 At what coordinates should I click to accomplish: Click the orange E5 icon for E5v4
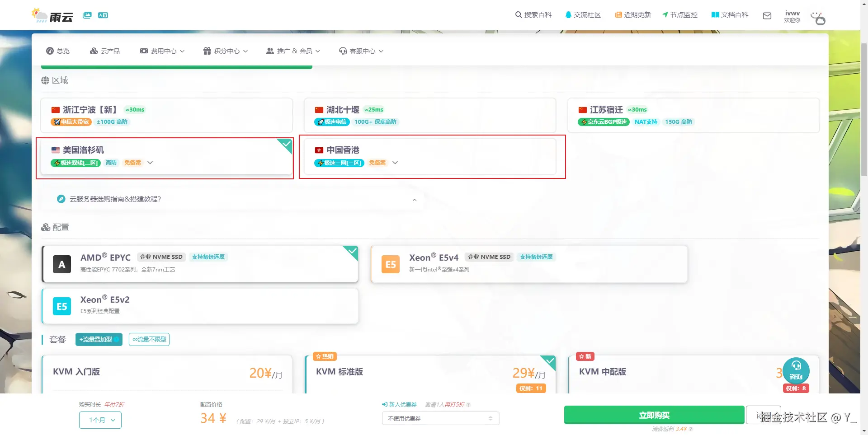point(391,264)
